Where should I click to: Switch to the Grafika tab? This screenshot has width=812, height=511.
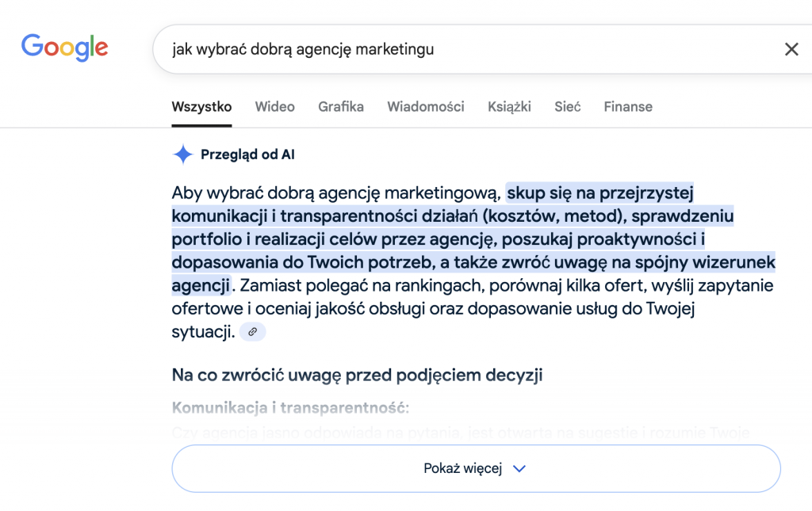coord(341,106)
